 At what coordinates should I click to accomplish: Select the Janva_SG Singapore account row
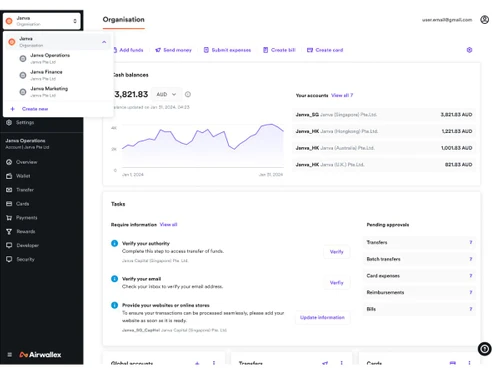[384, 115]
